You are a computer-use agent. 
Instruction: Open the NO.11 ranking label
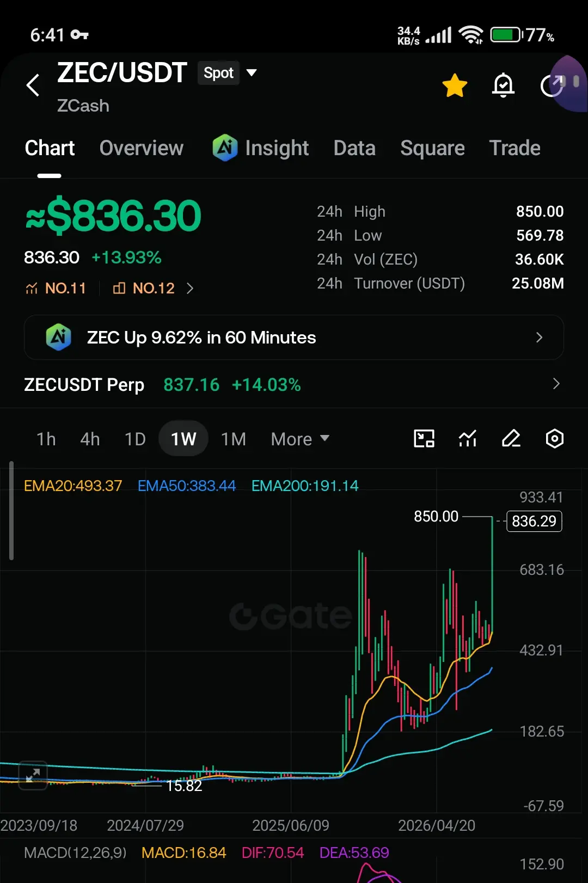coord(56,288)
